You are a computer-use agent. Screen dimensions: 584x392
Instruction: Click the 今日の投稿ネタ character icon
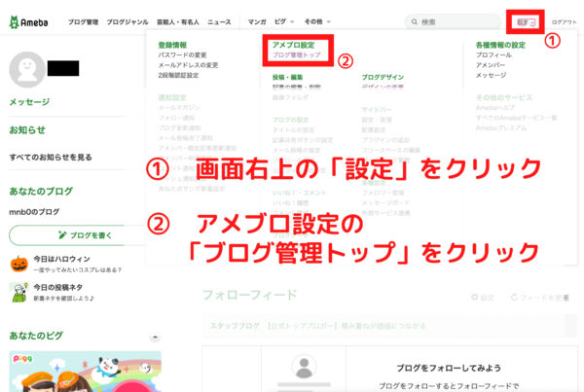click(x=19, y=292)
